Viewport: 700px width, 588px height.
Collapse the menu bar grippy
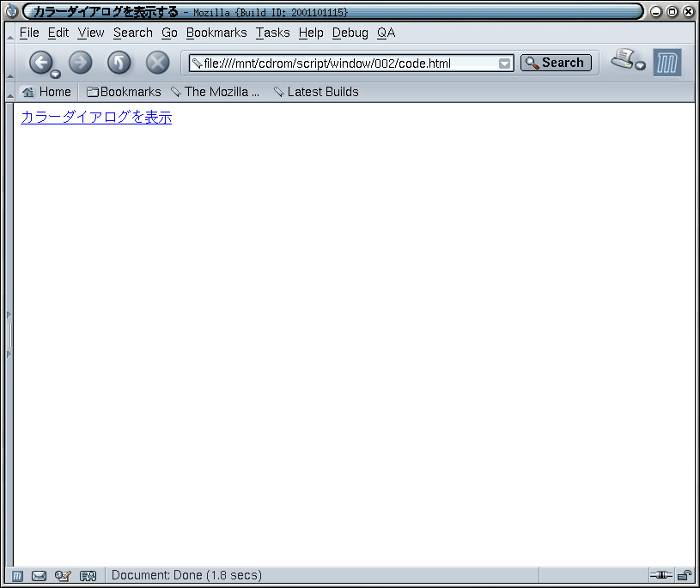(9, 33)
